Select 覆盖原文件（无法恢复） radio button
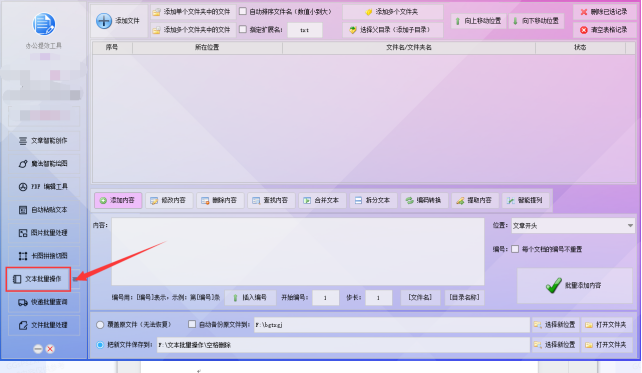This screenshot has width=642, height=373. [100, 325]
